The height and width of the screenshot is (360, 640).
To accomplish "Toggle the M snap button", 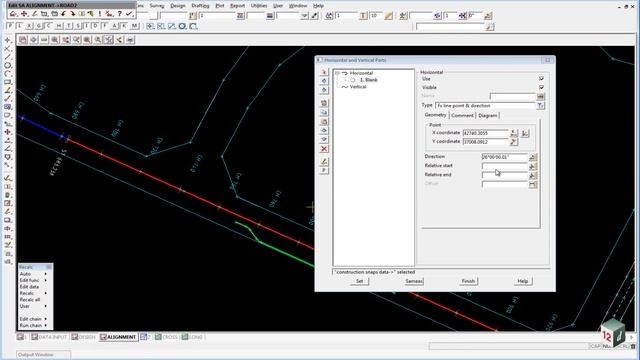I will [x=135, y=26].
